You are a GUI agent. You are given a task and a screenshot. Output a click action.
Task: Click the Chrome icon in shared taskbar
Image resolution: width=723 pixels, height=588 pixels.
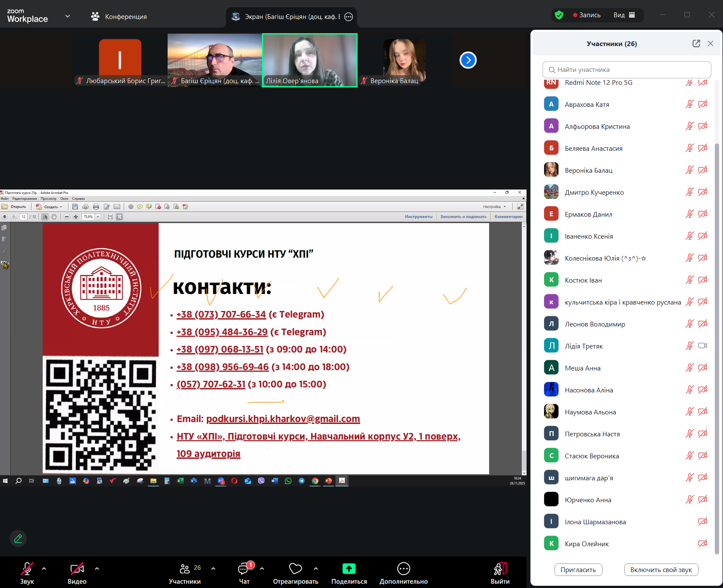315,481
